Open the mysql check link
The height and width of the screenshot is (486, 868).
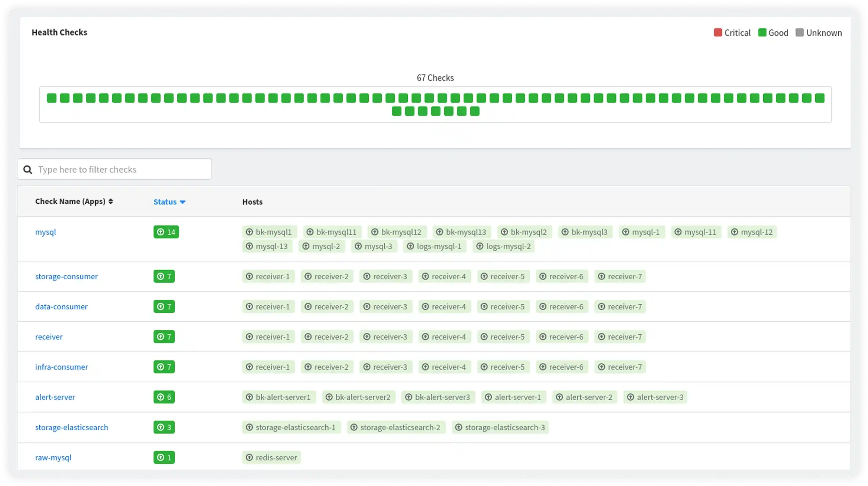(45, 232)
